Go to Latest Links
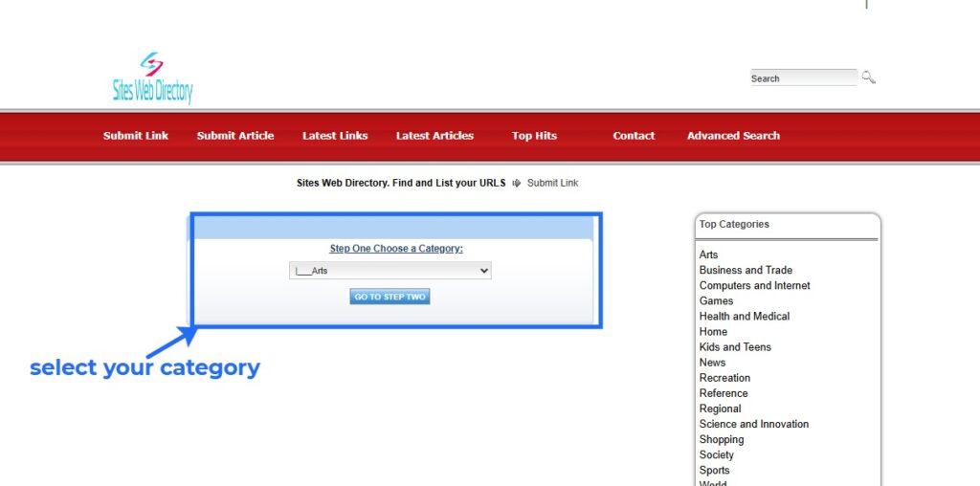Screen dimensions: 980x486 pos(335,136)
